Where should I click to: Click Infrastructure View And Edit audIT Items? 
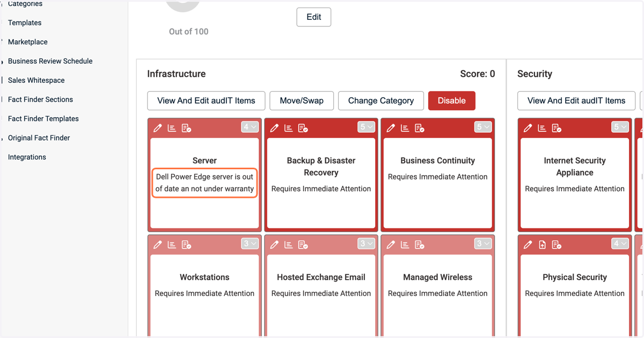click(206, 100)
